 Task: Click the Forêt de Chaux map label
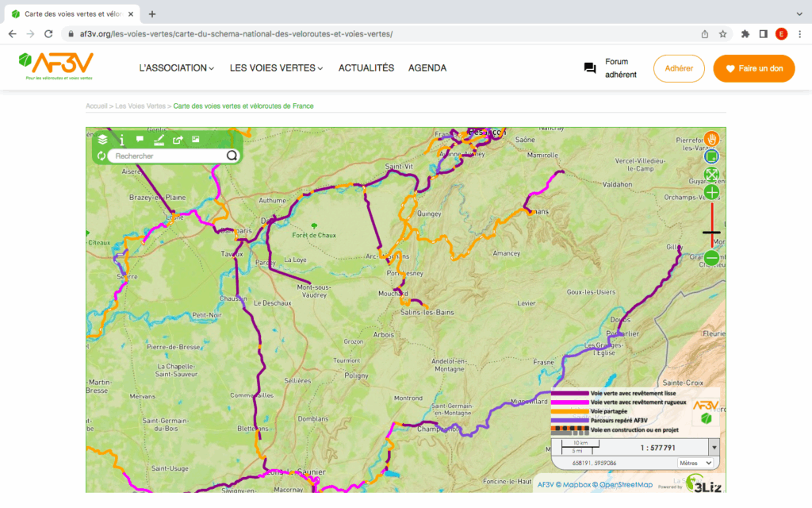314,235
